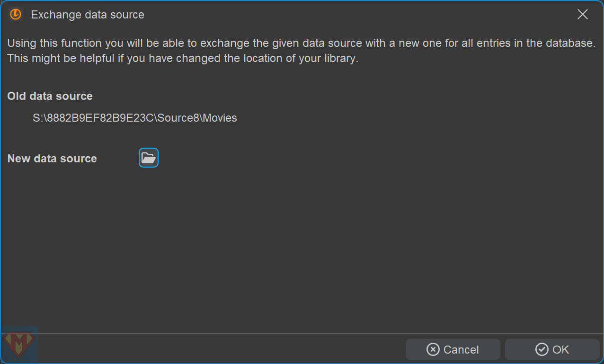
Task: Click the "Exchange data source" window title
Action: click(88, 15)
